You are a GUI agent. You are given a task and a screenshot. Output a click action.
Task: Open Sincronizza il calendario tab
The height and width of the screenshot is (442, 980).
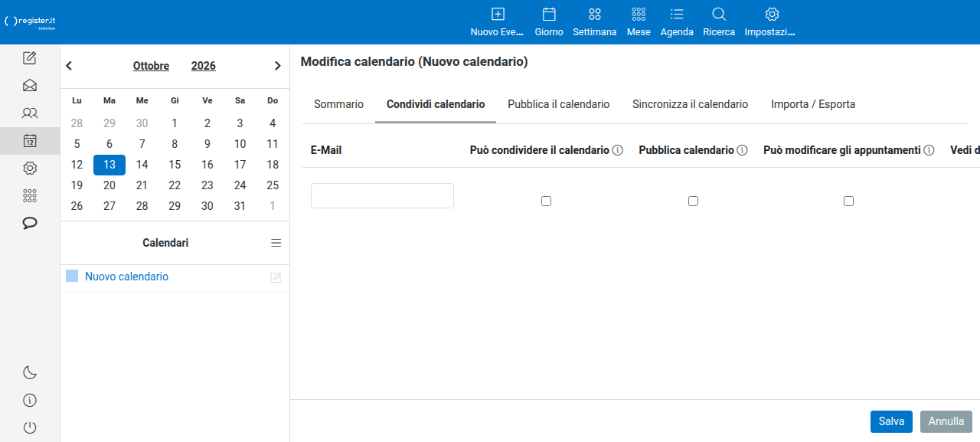pos(691,104)
